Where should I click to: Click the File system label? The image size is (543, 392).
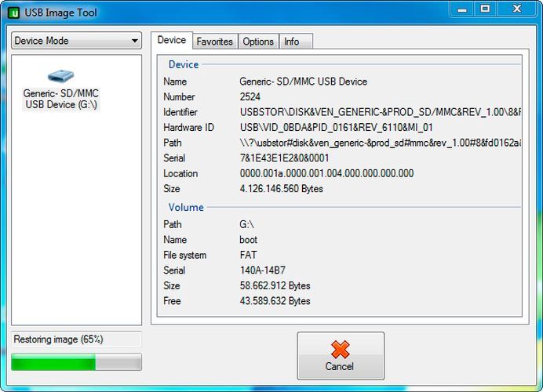(x=184, y=255)
